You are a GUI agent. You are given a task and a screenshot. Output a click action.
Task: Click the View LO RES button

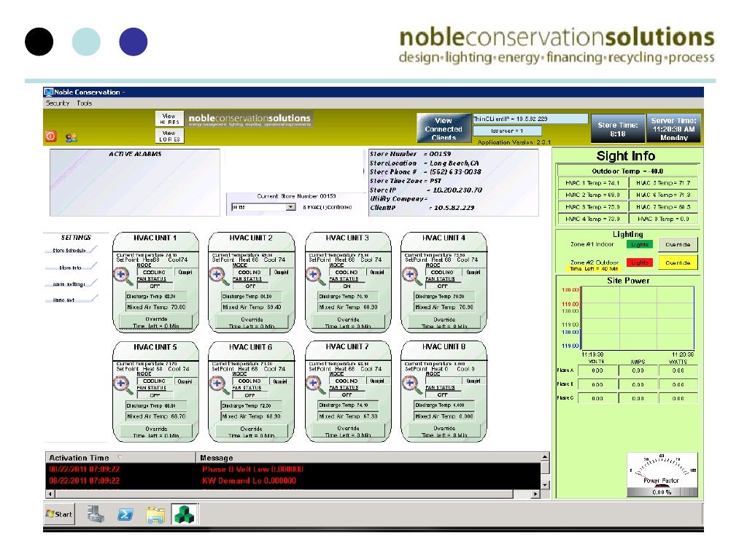point(169,136)
